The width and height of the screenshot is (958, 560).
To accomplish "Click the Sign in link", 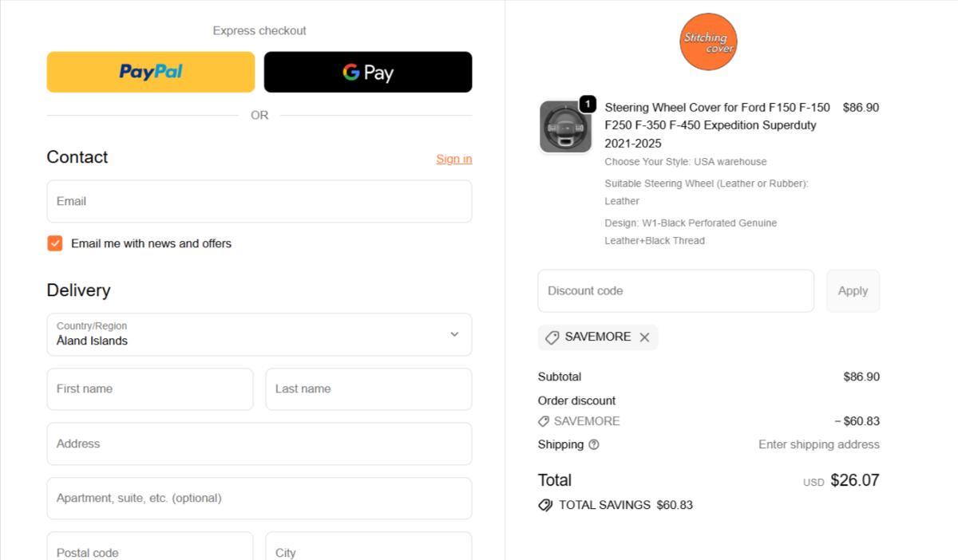I will click(453, 159).
